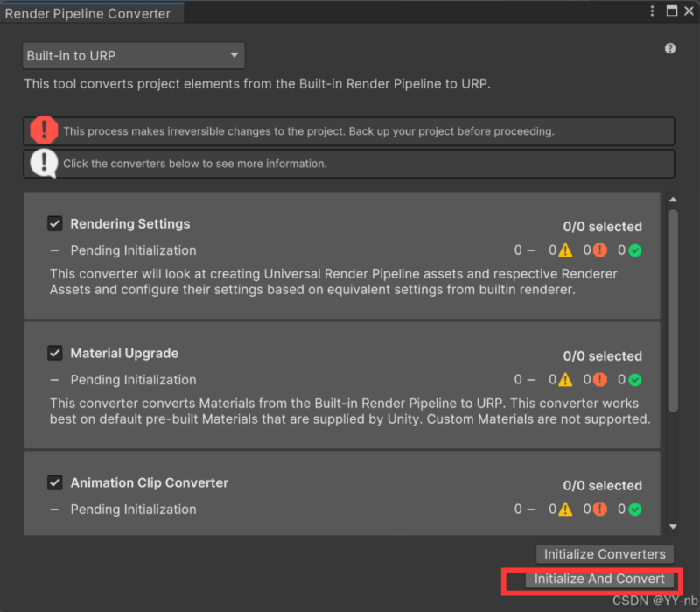Click the red irreversible changes warning icon
The image size is (700, 612).
43,131
